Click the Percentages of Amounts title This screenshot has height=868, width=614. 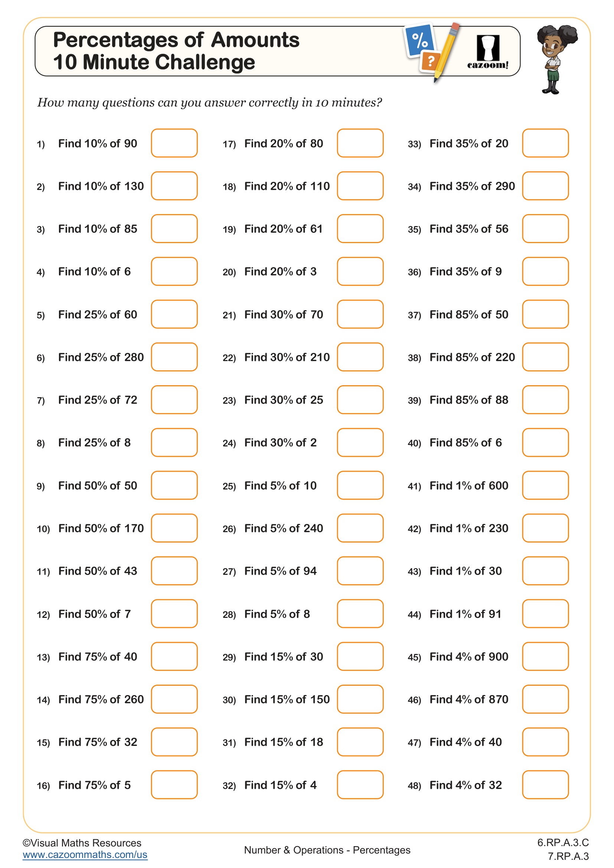click(176, 40)
